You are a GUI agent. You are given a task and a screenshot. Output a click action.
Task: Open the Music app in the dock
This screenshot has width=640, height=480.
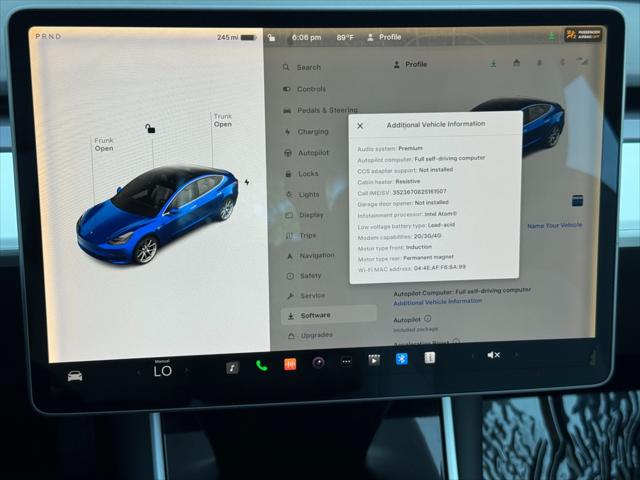click(x=232, y=368)
